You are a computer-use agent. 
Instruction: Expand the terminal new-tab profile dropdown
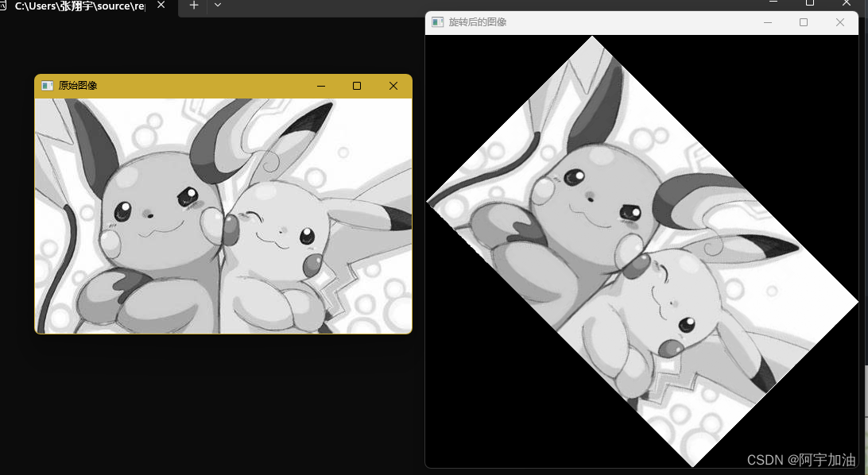(218, 5)
